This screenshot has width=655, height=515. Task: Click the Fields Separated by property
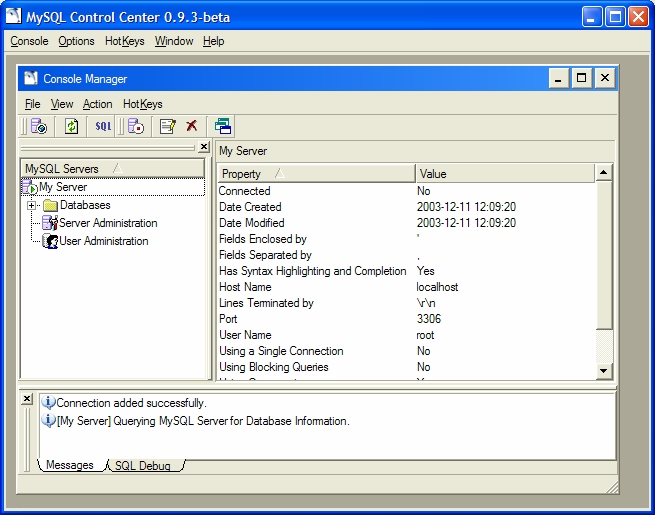click(265, 255)
